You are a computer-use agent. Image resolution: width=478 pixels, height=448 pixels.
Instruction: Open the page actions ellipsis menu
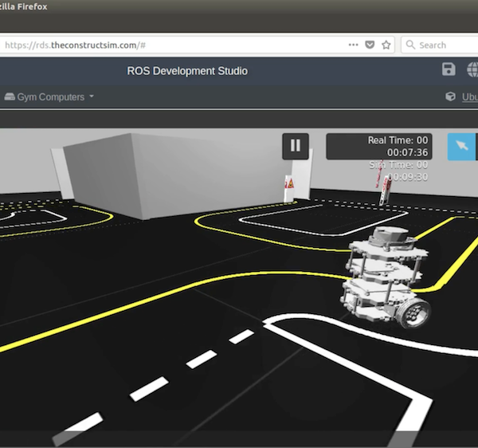coord(353,45)
